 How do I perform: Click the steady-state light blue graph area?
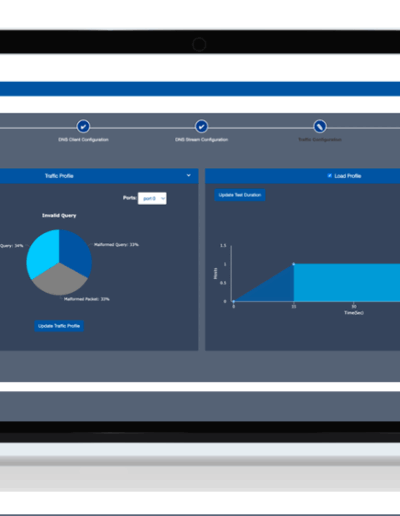click(347, 283)
